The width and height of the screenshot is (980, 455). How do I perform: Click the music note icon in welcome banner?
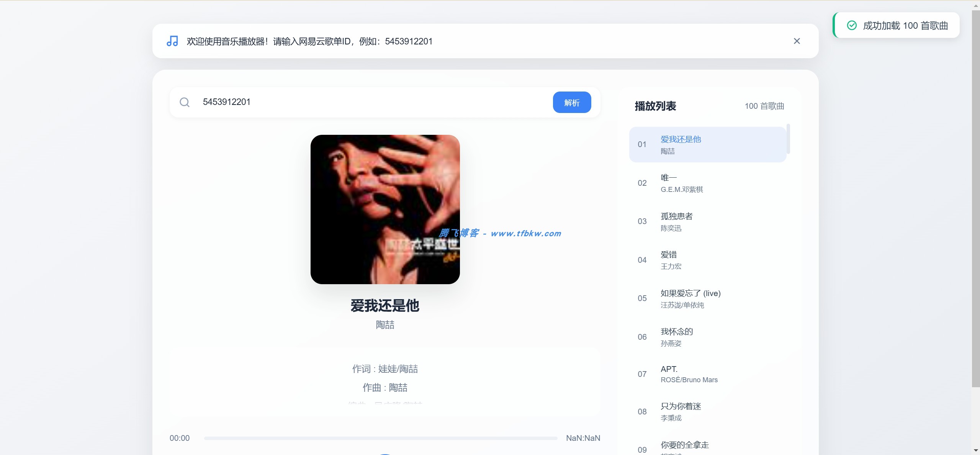tap(172, 41)
